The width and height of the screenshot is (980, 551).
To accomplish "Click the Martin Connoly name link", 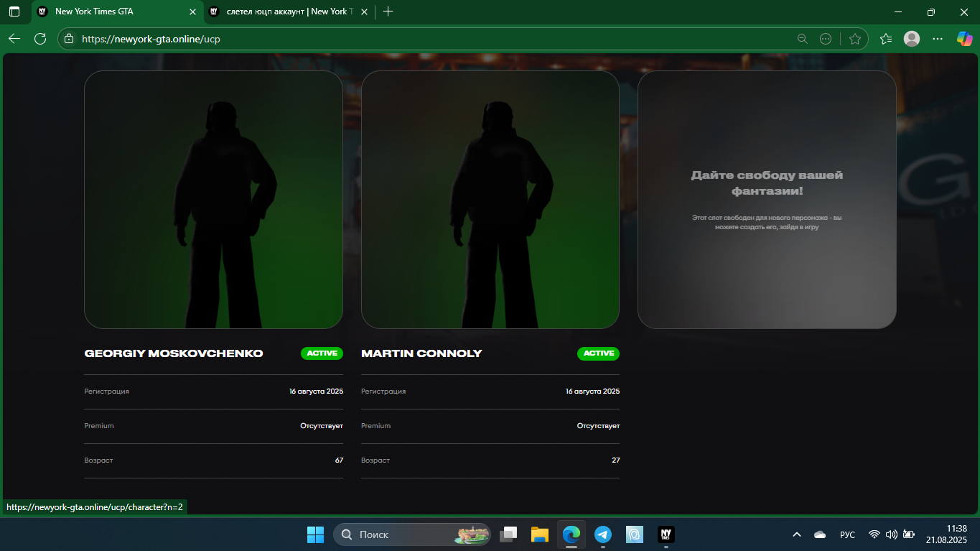I will (x=421, y=353).
